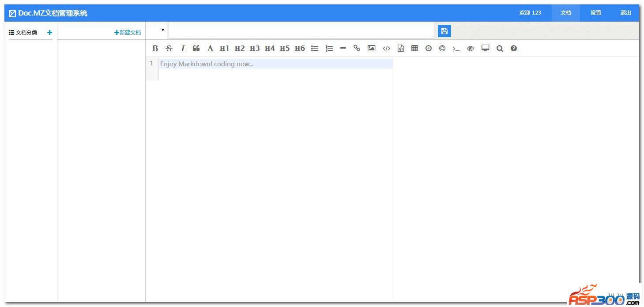This screenshot has width=644, height=307.
Task: Open search in the editor toolbar
Action: [500, 49]
